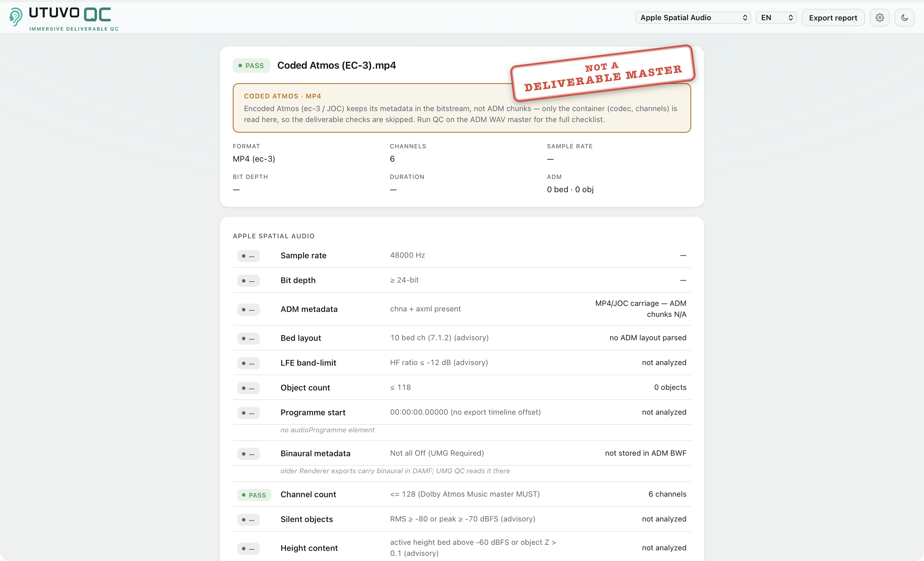Open the EN language dropdown
The height and width of the screenshot is (561, 924).
pyautogui.click(x=776, y=18)
